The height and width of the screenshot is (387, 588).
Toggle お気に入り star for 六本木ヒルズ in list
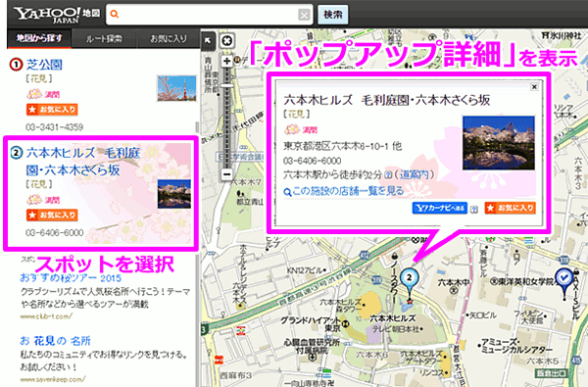coord(52,215)
